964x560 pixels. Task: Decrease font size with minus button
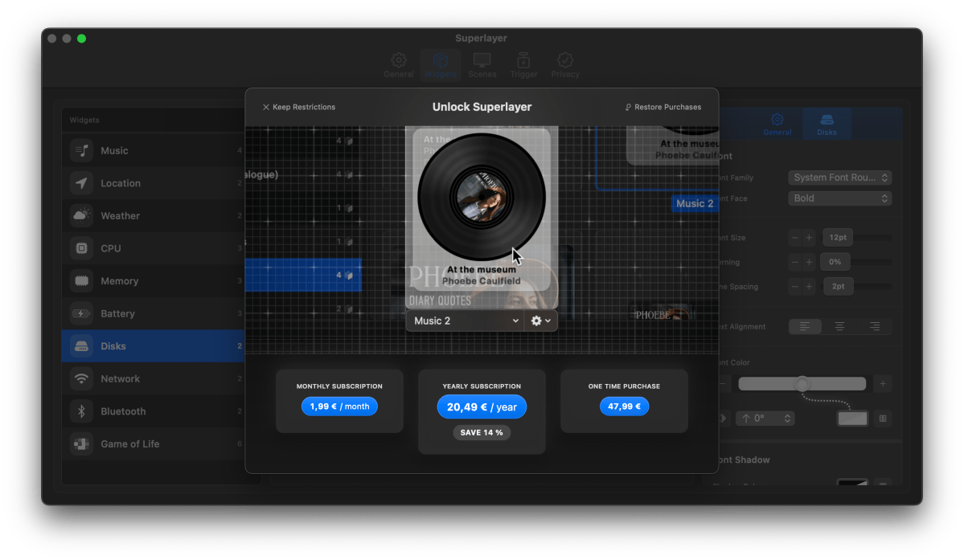(795, 237)
